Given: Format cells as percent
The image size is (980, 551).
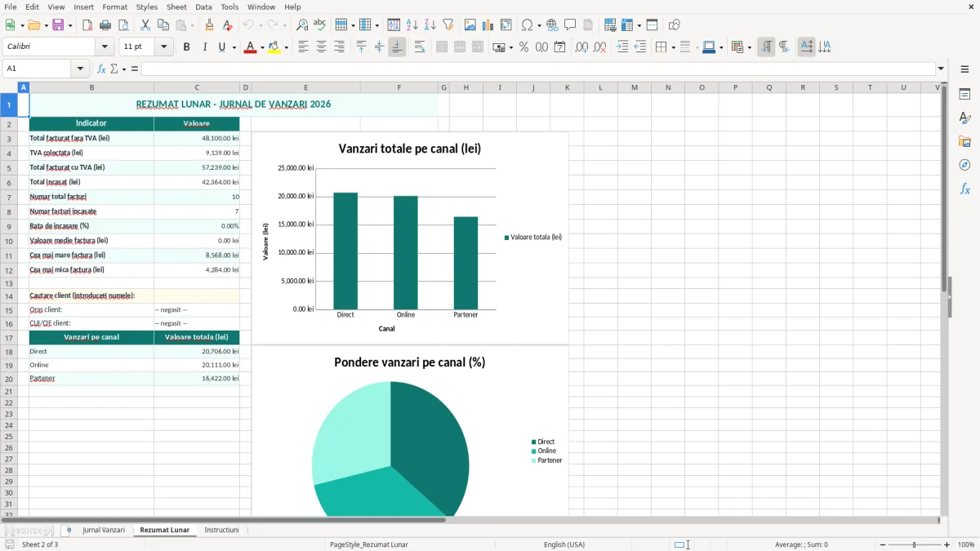Looking at the screenshot, I should [x=524, y=47].
